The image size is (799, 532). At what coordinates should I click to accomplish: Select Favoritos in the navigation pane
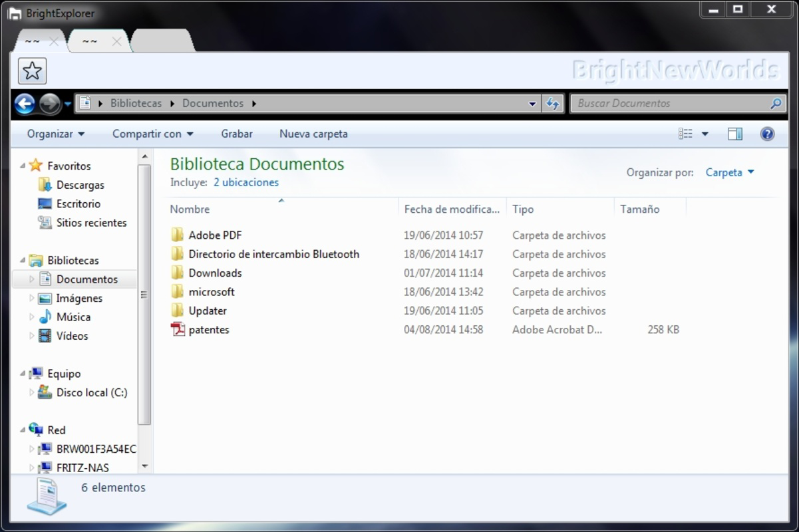[x=69, y=166]
